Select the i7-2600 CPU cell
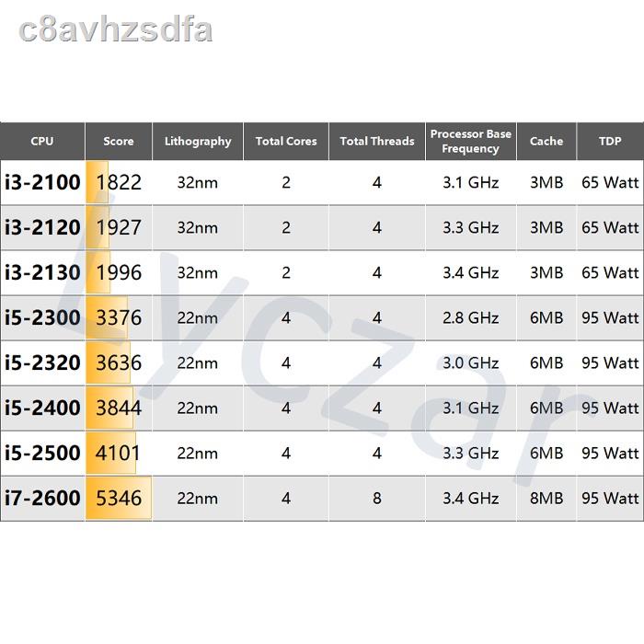The width and height of the screenshot is (644, 644). tap(42, 499)
